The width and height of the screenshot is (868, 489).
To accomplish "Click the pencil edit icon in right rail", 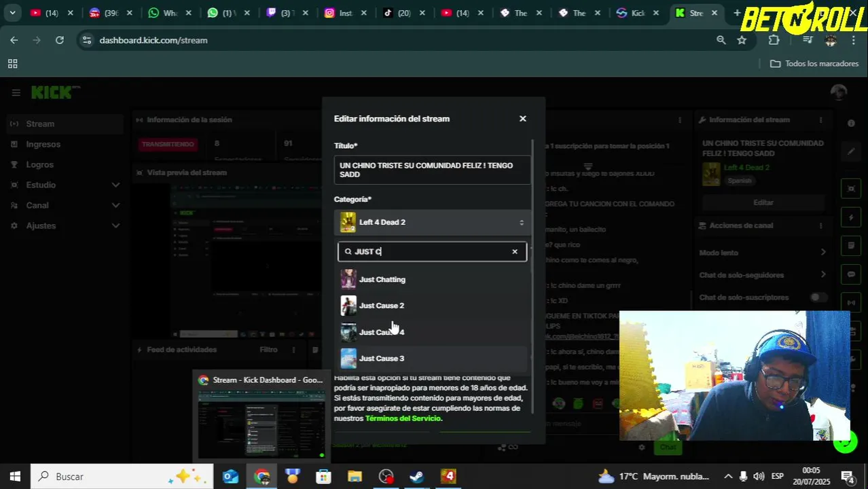I will [851, 152].
